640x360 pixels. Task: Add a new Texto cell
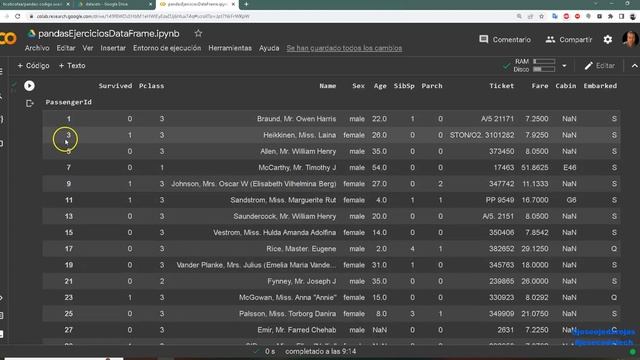tap(72, 66)
